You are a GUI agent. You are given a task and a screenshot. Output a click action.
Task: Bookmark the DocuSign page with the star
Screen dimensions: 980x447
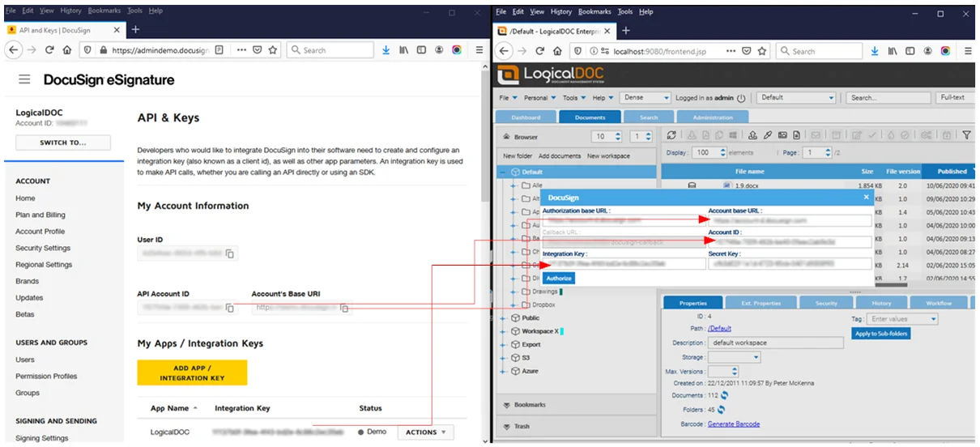[273, 49]
